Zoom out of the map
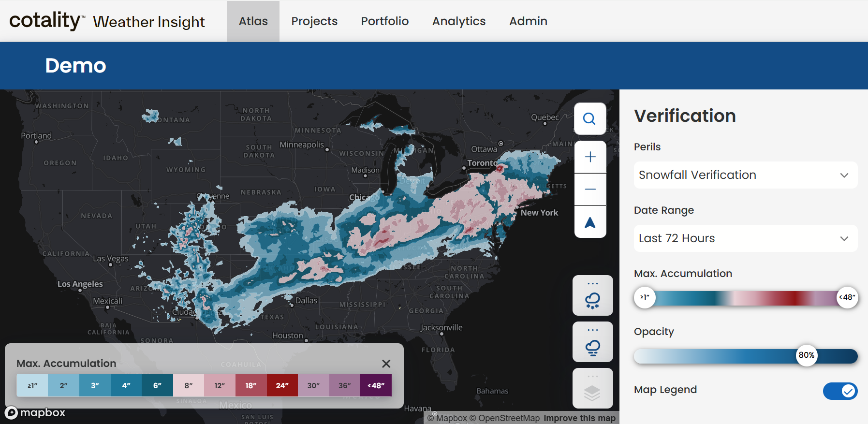The height and width of the screenshot is (424, 868). pos(590,190)
